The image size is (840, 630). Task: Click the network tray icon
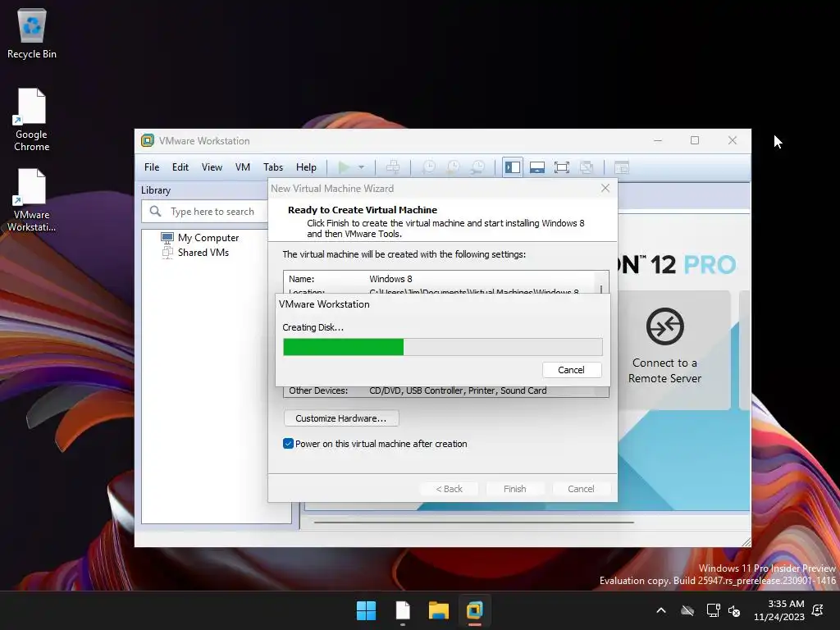click(713, 610)
